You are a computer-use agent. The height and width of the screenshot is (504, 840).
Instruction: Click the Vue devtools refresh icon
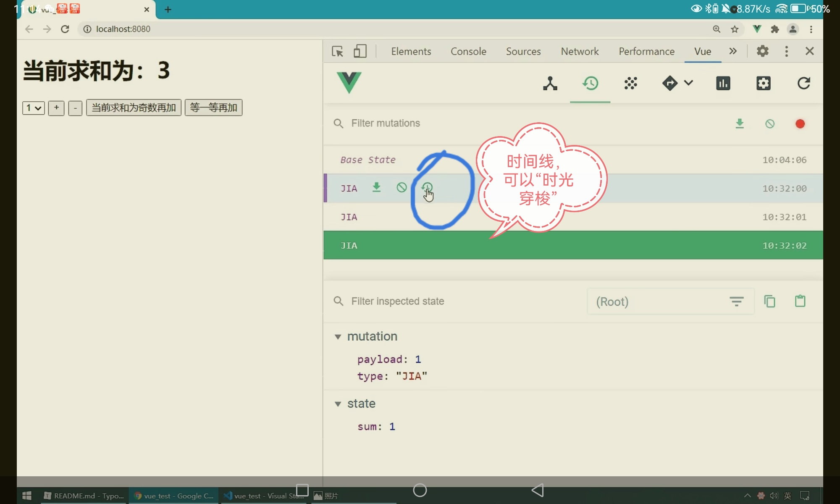pyautogui.click(x=803, y=83)
